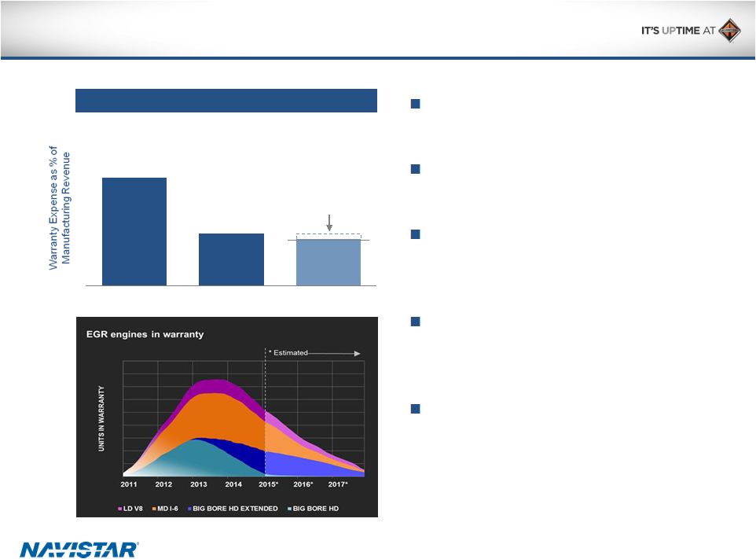
Task: Click the "IT'S UPTIME AT" slogan text
Action: tap(674, 32)
